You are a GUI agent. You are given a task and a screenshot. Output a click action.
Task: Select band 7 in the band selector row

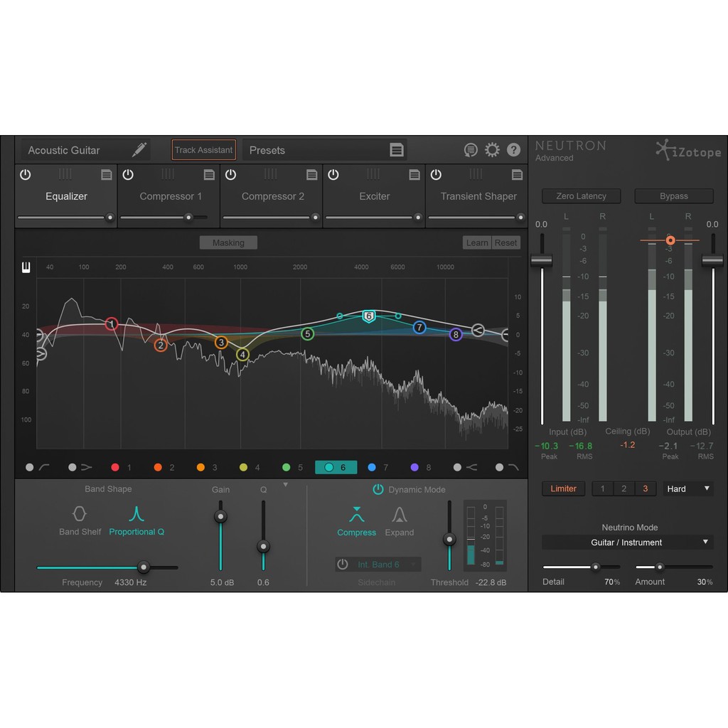coord(378,467)
